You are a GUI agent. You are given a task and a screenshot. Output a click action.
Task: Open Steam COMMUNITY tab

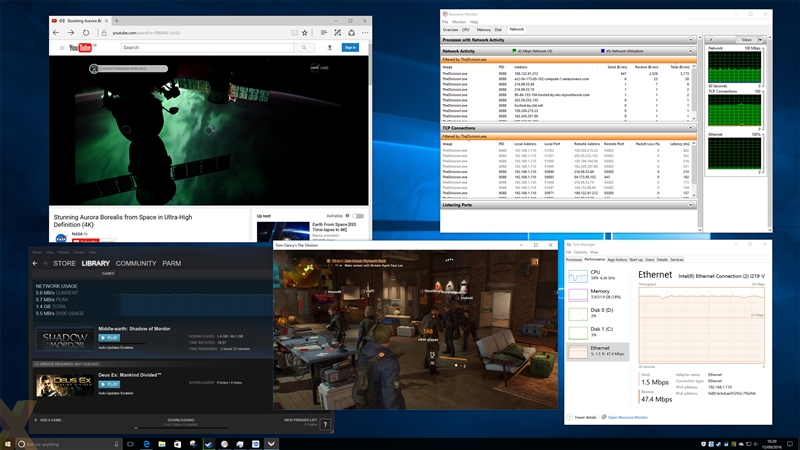pyautogui.click(x=136, y=263)
